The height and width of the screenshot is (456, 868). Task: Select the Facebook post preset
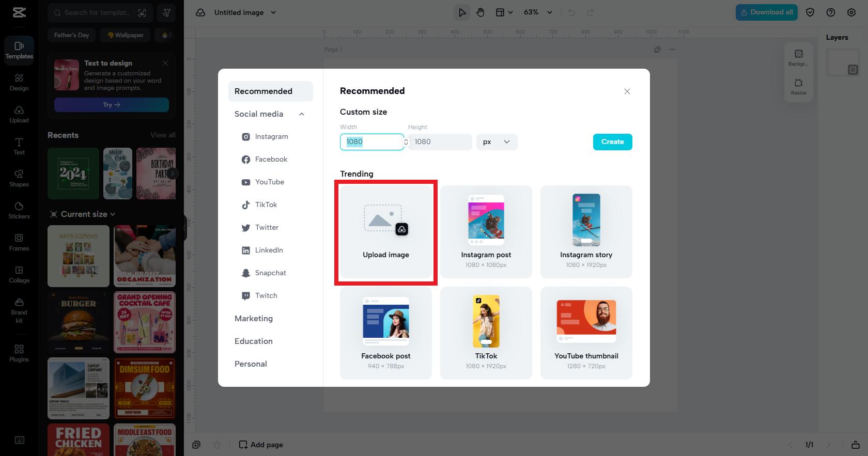point(386,333)
